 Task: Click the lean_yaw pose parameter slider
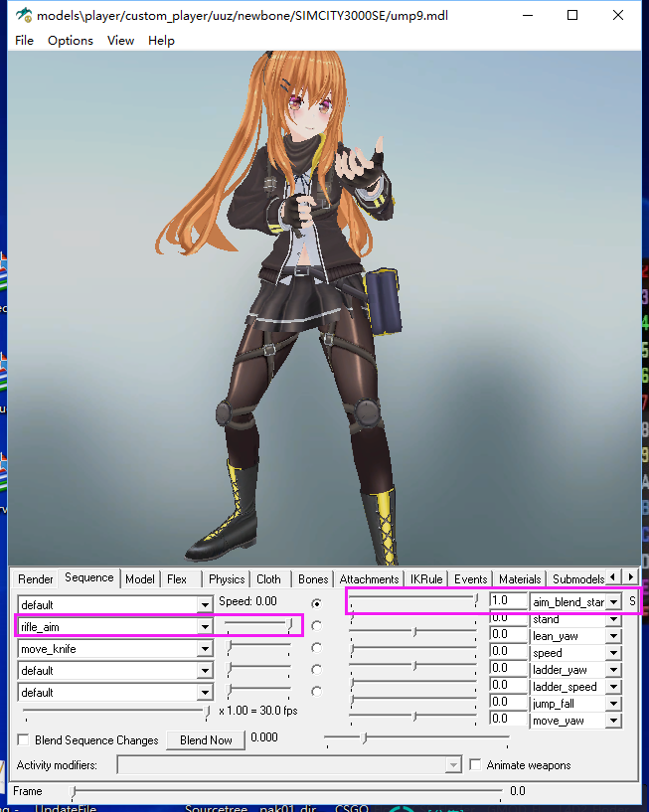point(413,632)
